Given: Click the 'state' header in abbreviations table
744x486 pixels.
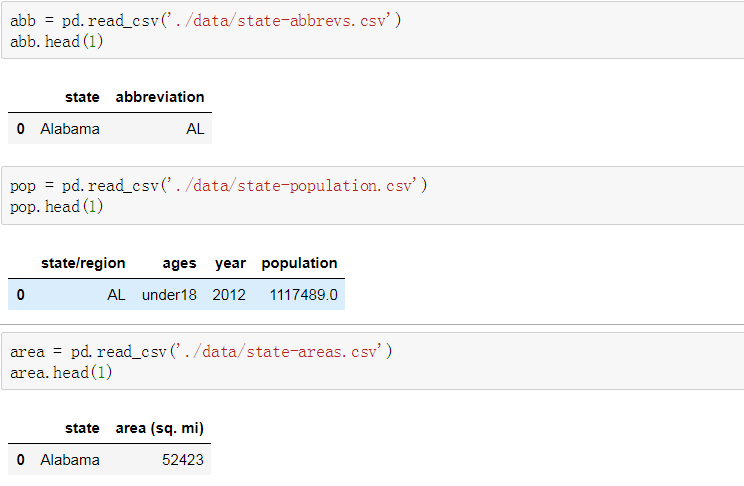Looking at the screenshot, I should [82, 97].
